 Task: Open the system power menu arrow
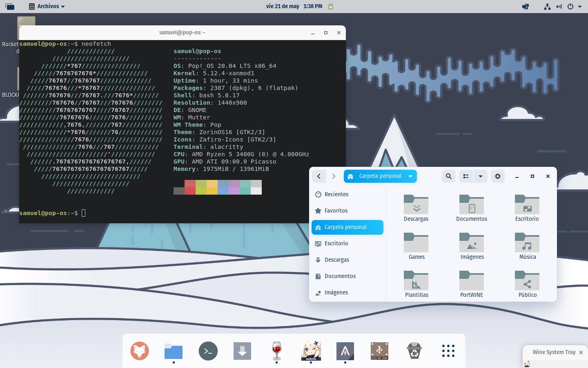[580, 7]
